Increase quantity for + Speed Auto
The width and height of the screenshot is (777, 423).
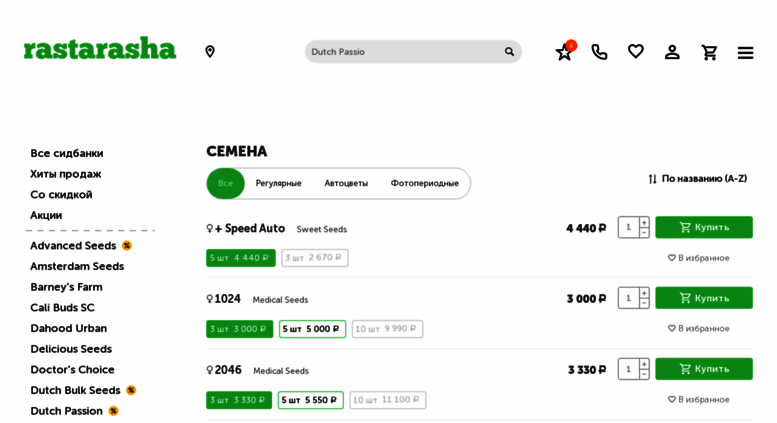(644, 222)
